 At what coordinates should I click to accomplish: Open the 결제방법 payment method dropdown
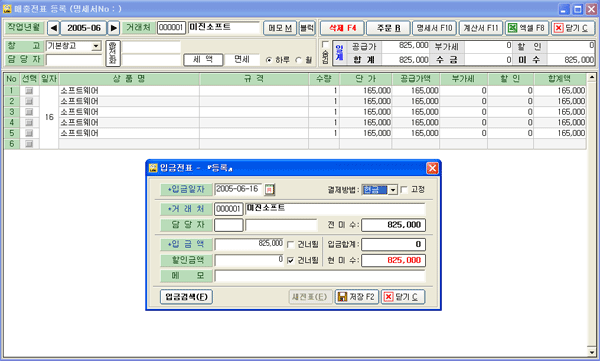(393, 189)
